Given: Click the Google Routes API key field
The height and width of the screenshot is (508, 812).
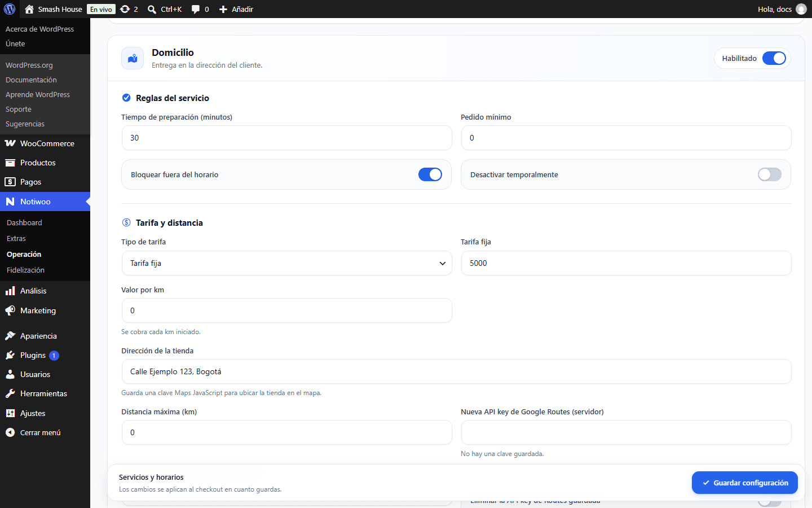Looking at the screenshot, I should 626,432.
